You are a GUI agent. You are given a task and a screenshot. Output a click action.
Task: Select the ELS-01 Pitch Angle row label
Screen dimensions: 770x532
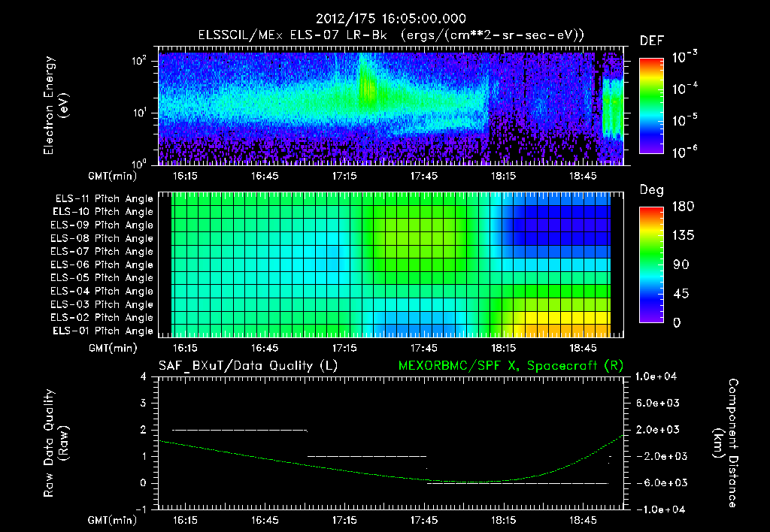pos(103,331)
